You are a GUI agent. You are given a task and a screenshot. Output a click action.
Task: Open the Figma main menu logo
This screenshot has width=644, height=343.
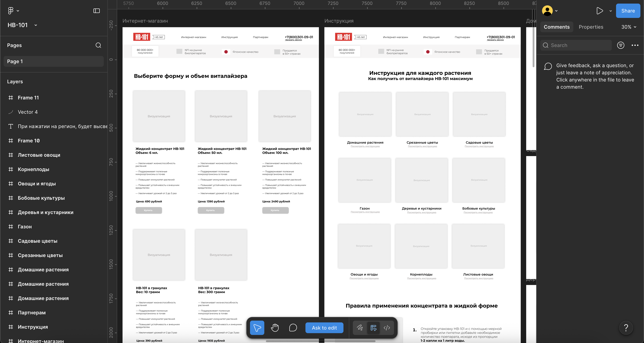[11, 11]
